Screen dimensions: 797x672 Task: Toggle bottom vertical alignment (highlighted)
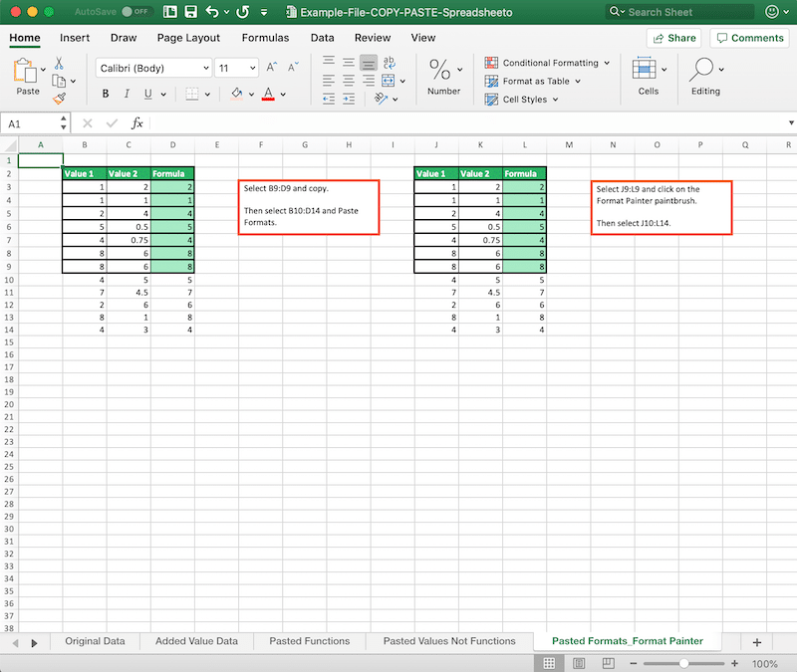(x=369, y=63)
